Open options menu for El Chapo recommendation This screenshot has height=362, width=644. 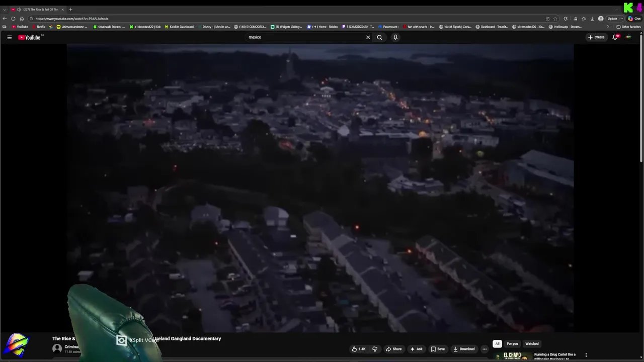tap(586, 355)
